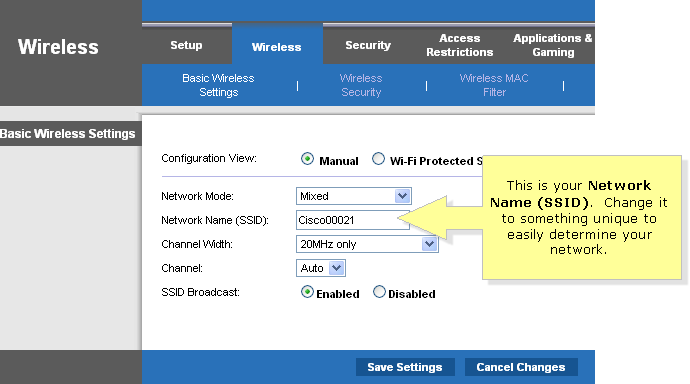Open the Access Restrictions tab
This screenshot has height=384, width=690.
459,45
